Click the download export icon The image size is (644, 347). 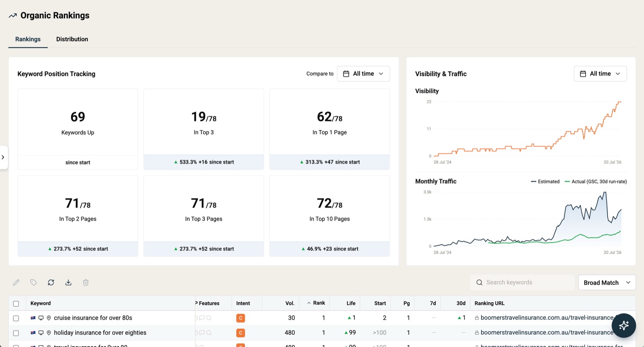[x=68, y=283]
